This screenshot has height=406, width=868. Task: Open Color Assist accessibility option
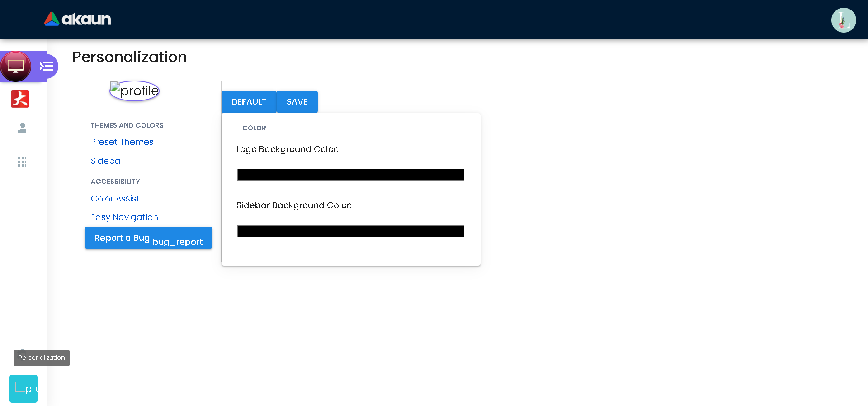[115, 199]
